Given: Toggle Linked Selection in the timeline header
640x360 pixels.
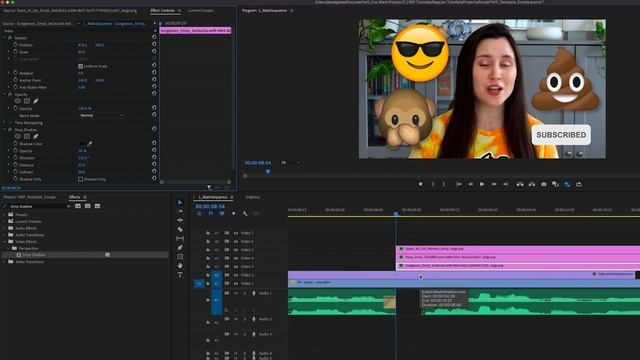Looking at the screenshot, I should (222, 213).
